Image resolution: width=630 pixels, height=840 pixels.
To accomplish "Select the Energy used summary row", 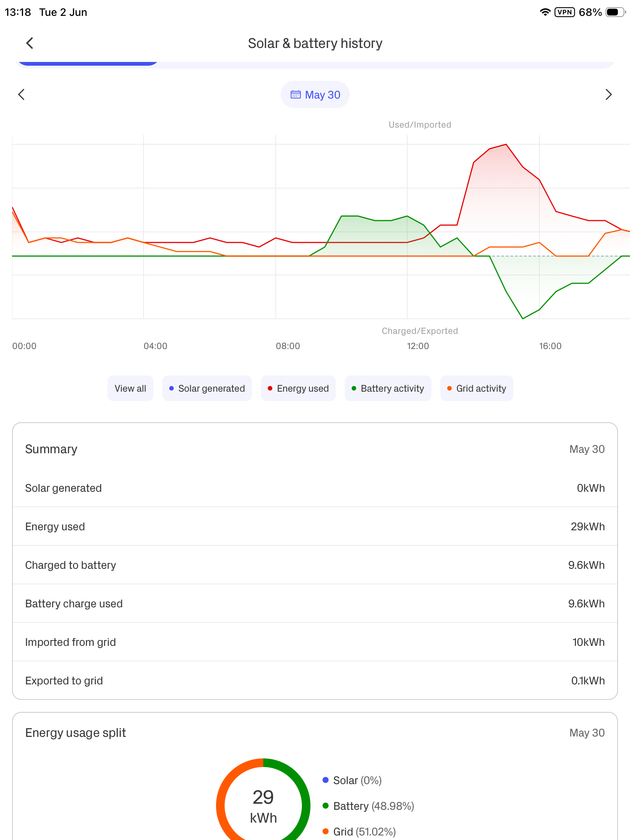I will [x=315, y=527].
